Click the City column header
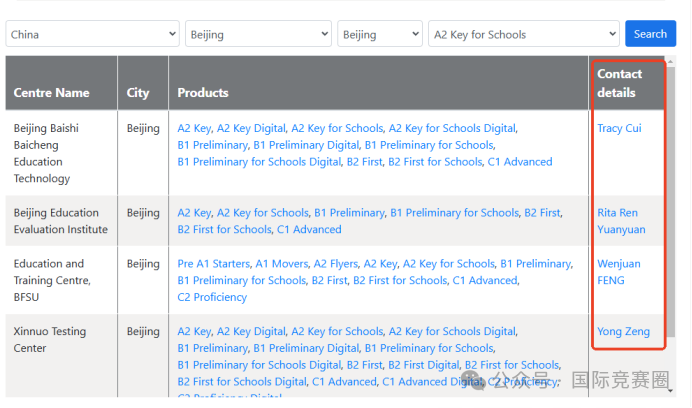Viewport: 692px width, 408px height. coord(143,83)
